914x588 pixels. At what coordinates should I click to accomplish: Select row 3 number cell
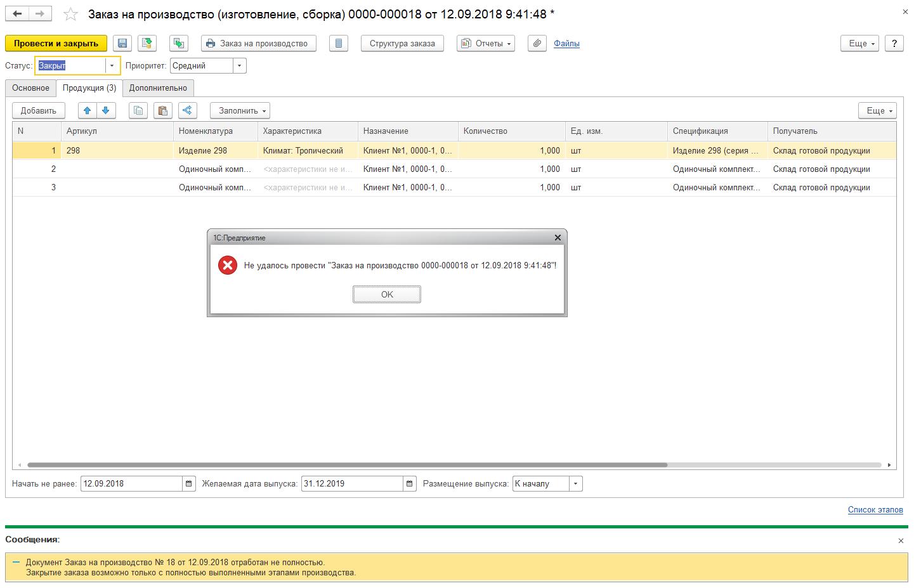coord(37,188)
